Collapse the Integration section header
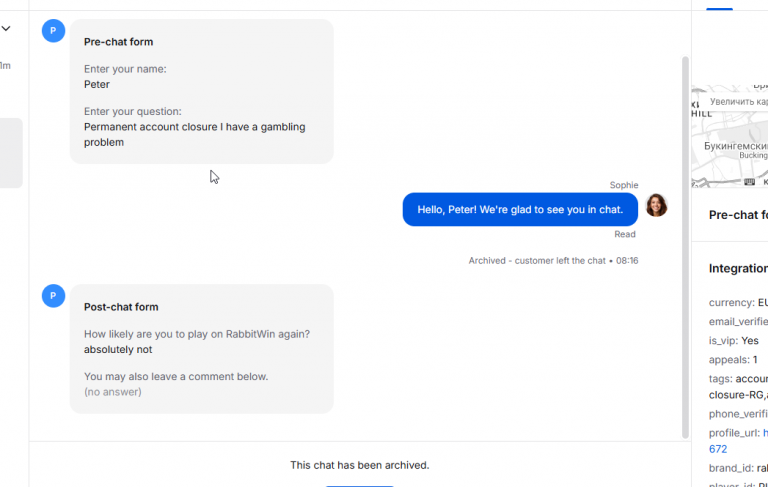This screenshot has height=487, width=768. click(x=738, y=268)
